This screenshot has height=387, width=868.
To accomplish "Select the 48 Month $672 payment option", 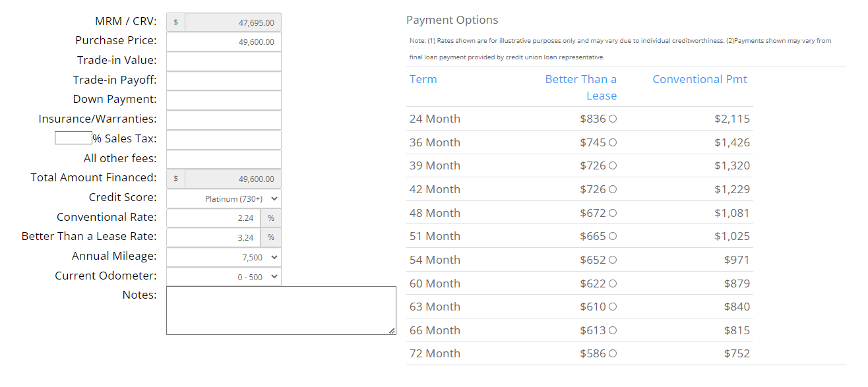I will 613,212.
